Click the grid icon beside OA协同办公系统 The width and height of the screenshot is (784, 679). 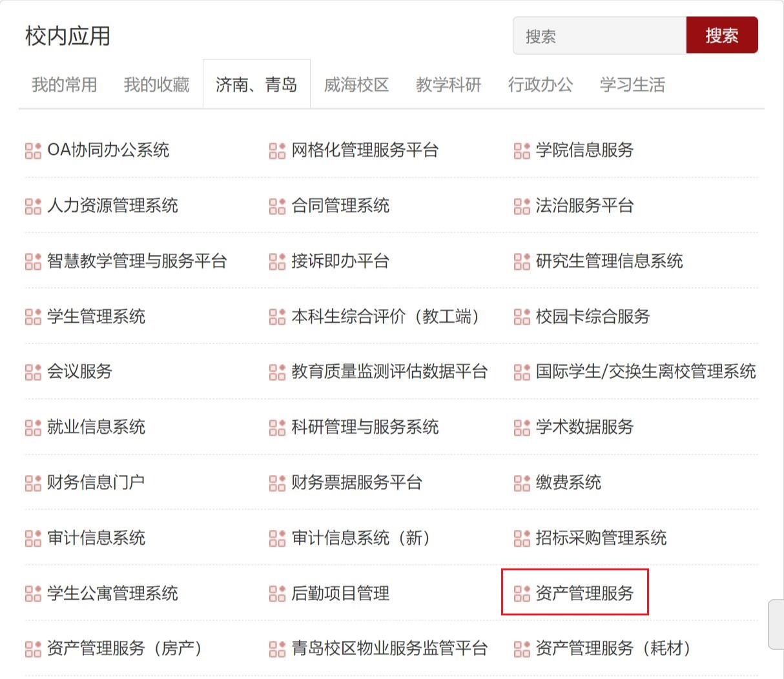33,151
